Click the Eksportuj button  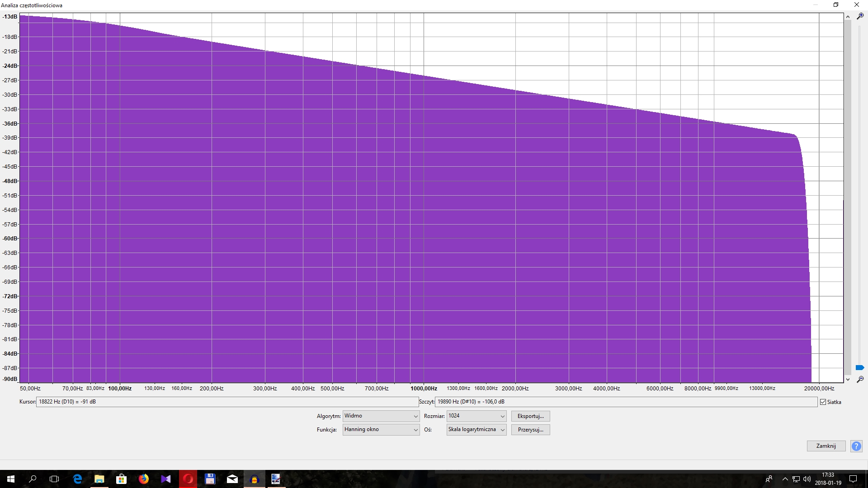[x=530, y=416]
